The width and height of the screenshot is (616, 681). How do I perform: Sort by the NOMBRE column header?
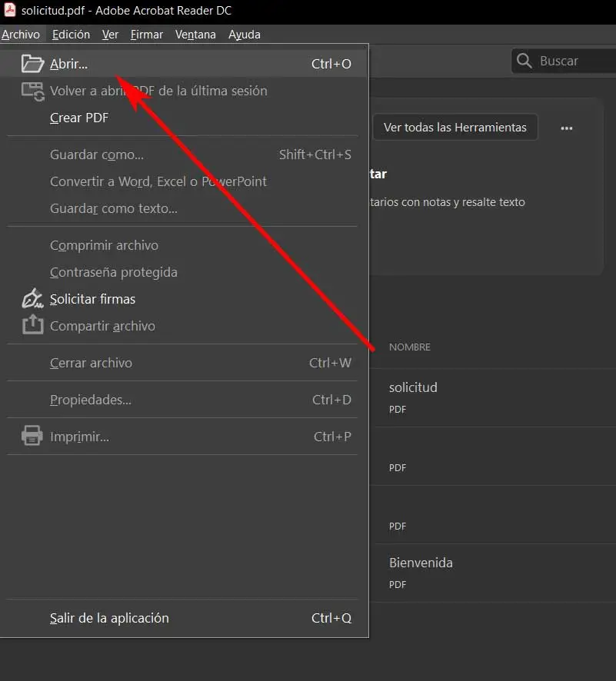click(410, 347)
